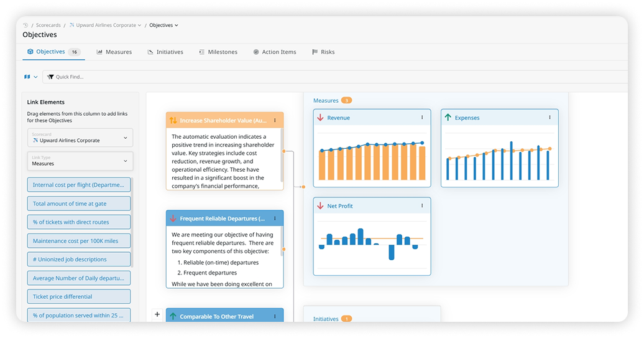The width and height of the screenshot is (644, 338).
Task: Click the Objectives tab cube icon
Action: [x=30, y=52]
